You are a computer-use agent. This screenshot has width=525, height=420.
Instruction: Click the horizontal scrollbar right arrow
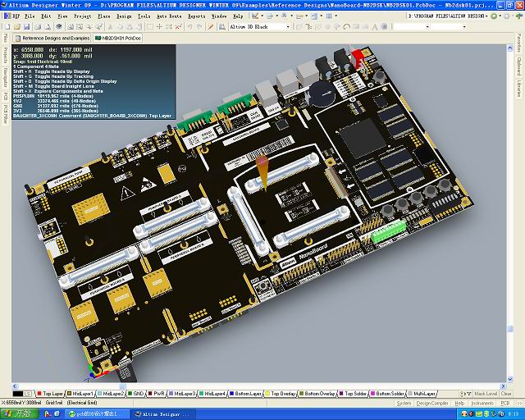point(503,386)
